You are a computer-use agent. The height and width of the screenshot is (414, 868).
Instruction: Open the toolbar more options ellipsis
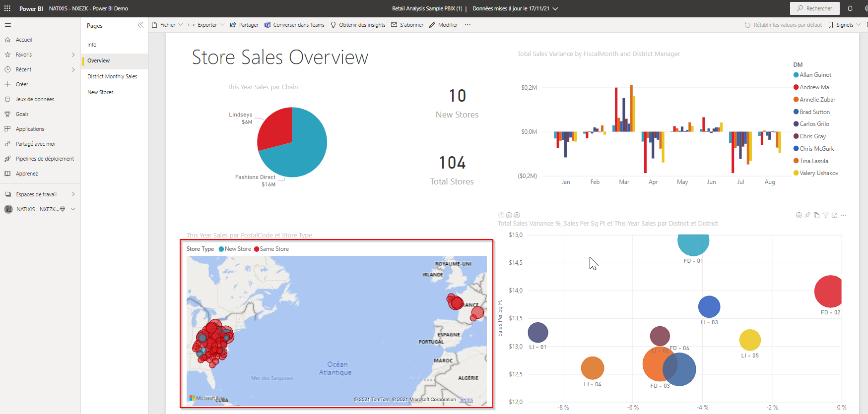click(x=467, y=25)
